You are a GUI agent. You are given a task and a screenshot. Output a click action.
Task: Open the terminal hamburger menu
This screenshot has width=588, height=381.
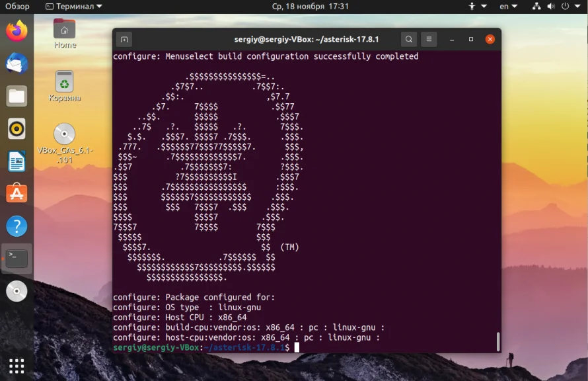[x=429, y=39]
